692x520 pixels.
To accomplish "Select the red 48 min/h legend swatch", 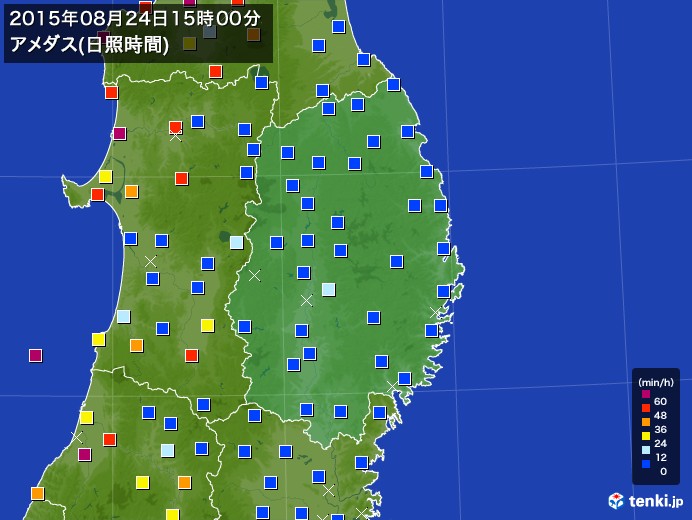I will 646,408.
